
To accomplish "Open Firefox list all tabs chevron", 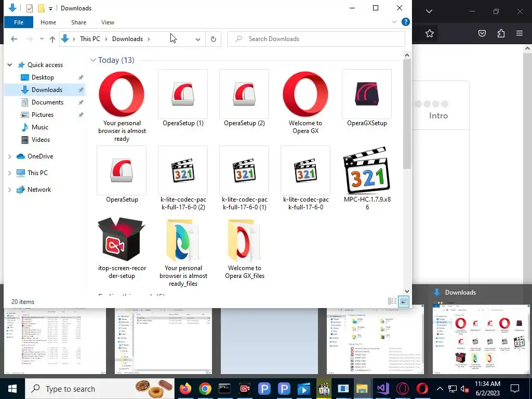I will pyautogui.click(x=429, y=11).
